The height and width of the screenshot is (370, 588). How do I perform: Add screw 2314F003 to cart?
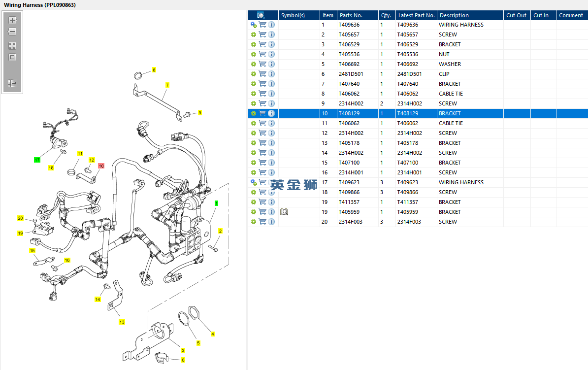coord(262,222)
